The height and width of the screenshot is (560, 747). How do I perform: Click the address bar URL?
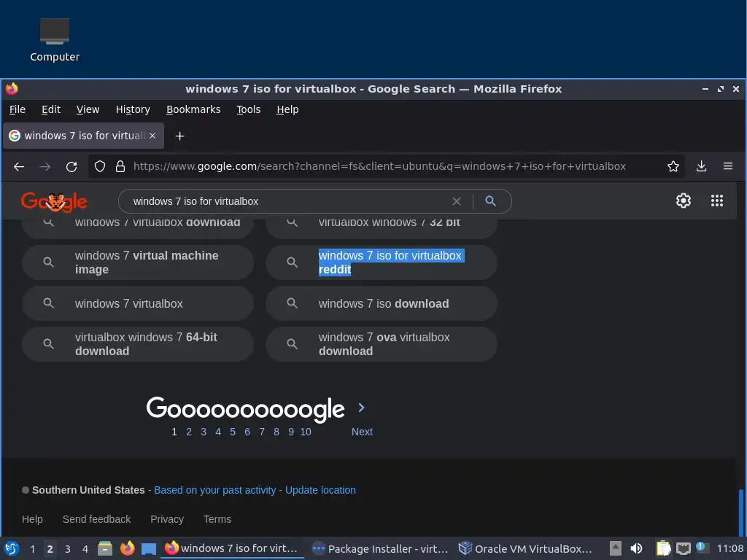[x=379, y=166]
